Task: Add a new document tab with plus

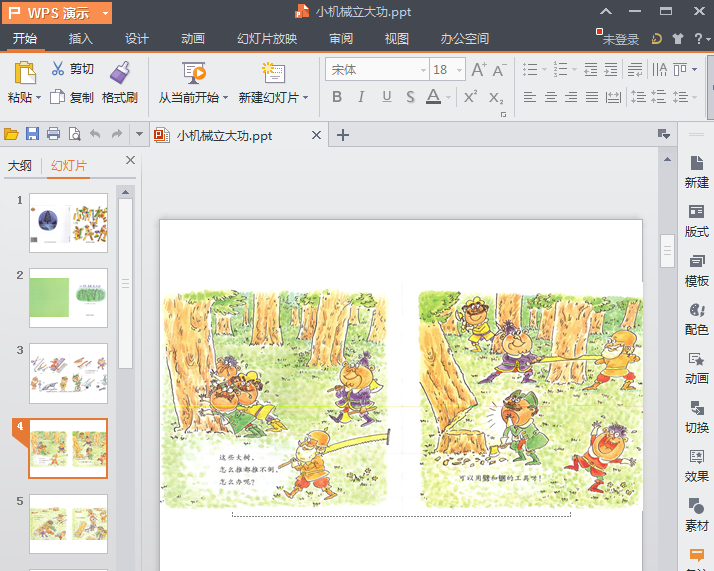Action: coord(343,135)
